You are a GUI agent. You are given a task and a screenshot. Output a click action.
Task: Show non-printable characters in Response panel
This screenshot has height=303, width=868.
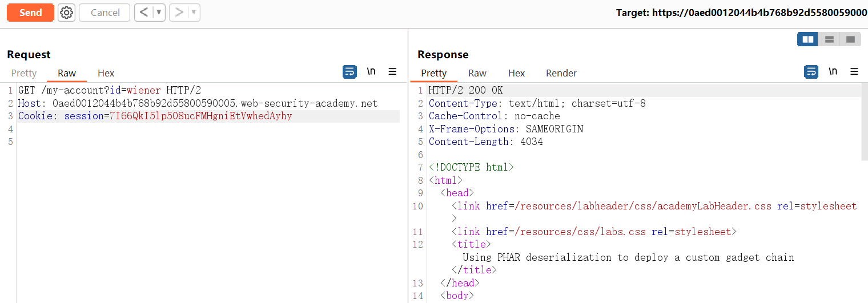point(833,71)
